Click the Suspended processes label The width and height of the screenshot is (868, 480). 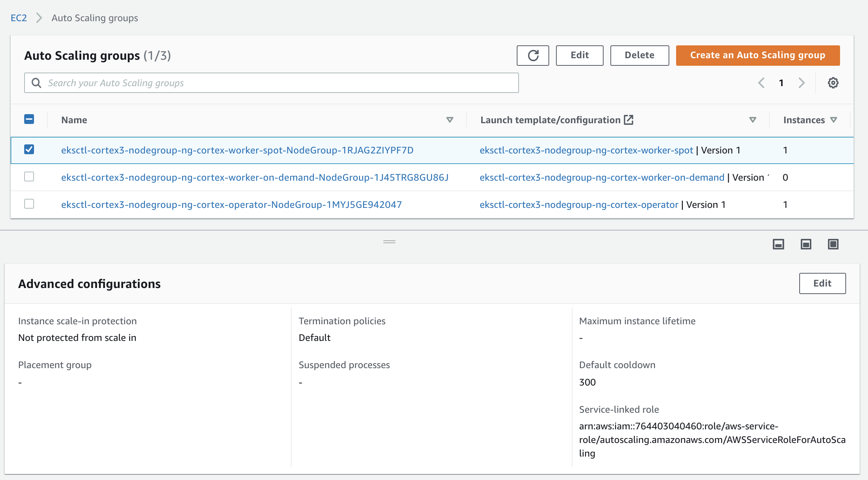pyautogui.click(x=344, y=365)
